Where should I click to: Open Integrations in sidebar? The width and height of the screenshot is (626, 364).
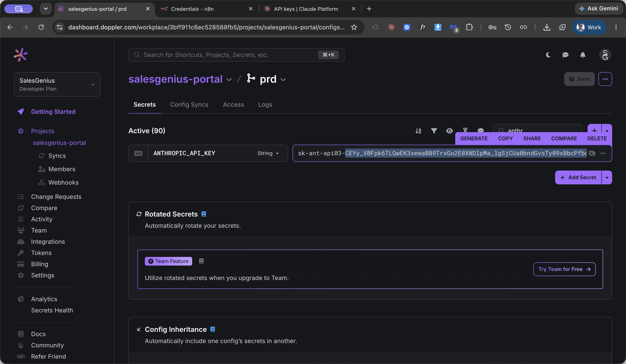(x=48, y=241)
